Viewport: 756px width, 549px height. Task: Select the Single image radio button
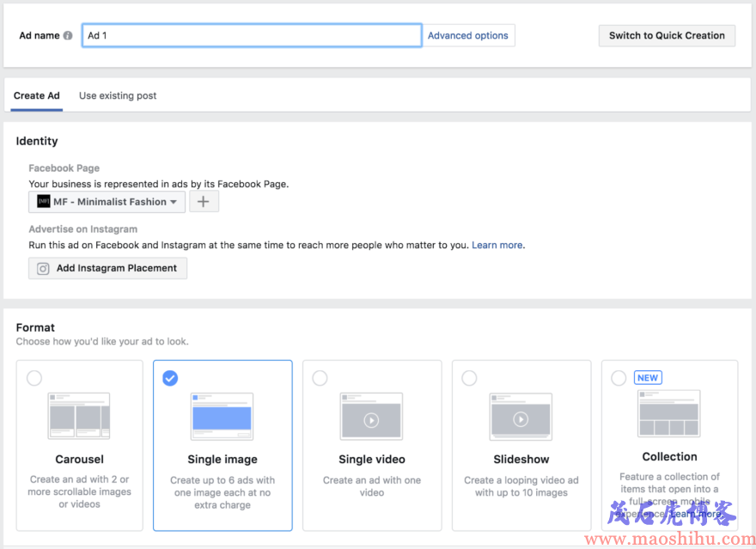pos(170,378)
